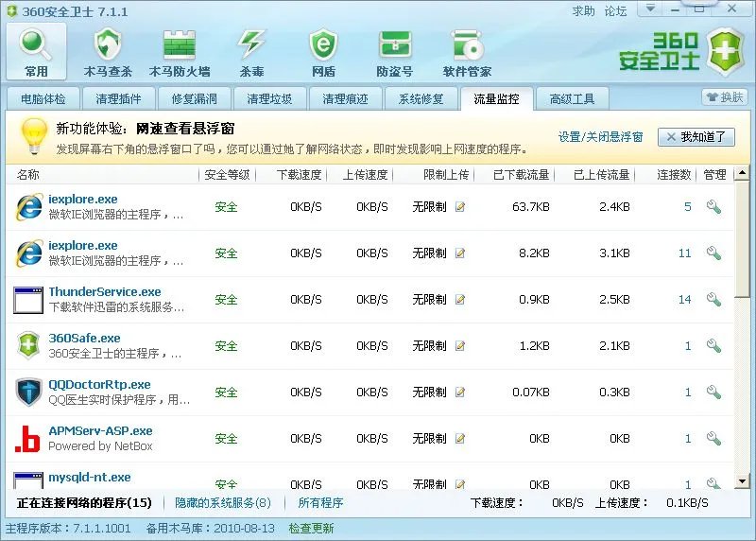Switch to 高级工具 tab
The image size is (756, 541).
(x=573, y=99)
